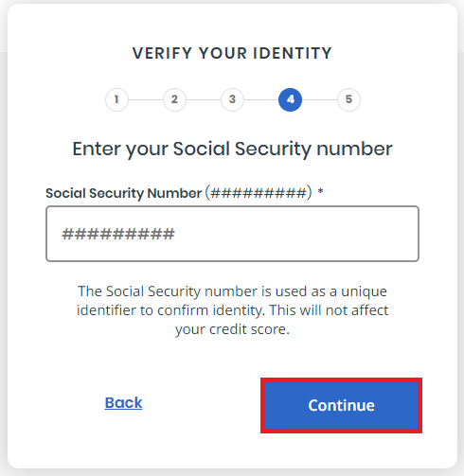Image resolution: width=464 pixels, height=476 pixels.
Task: Click the active blue step 4 circle
Action: pos(290,99)
